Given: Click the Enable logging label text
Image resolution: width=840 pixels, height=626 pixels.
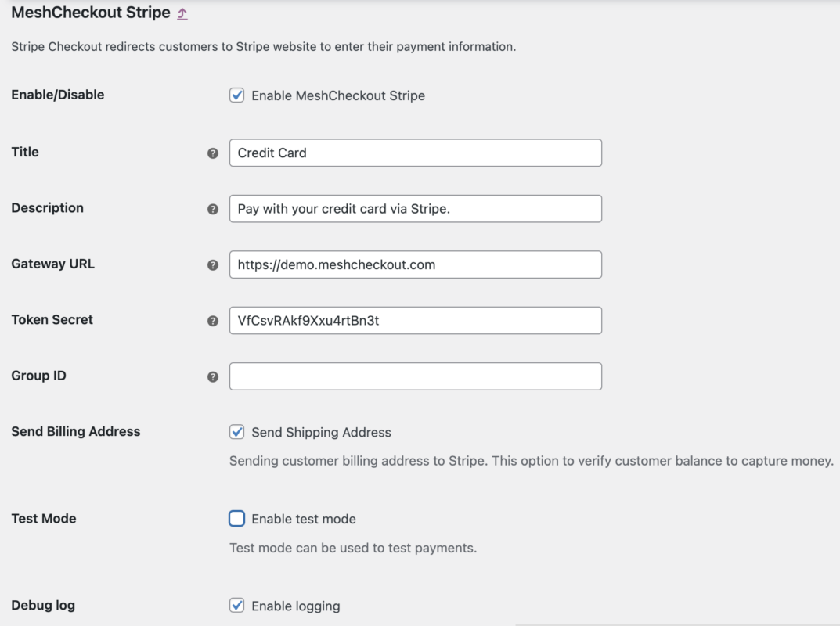Looking at the screenshot, I should click(x=295, y=606).
